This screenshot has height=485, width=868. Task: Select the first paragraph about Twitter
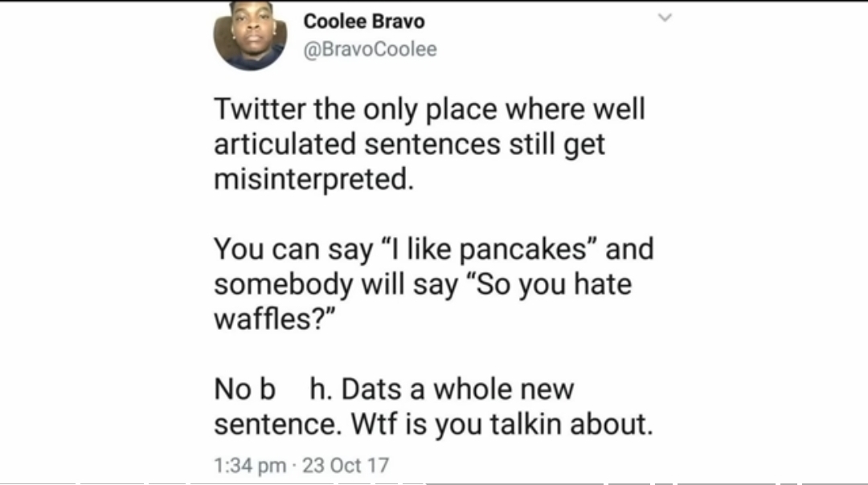[428, 145]
